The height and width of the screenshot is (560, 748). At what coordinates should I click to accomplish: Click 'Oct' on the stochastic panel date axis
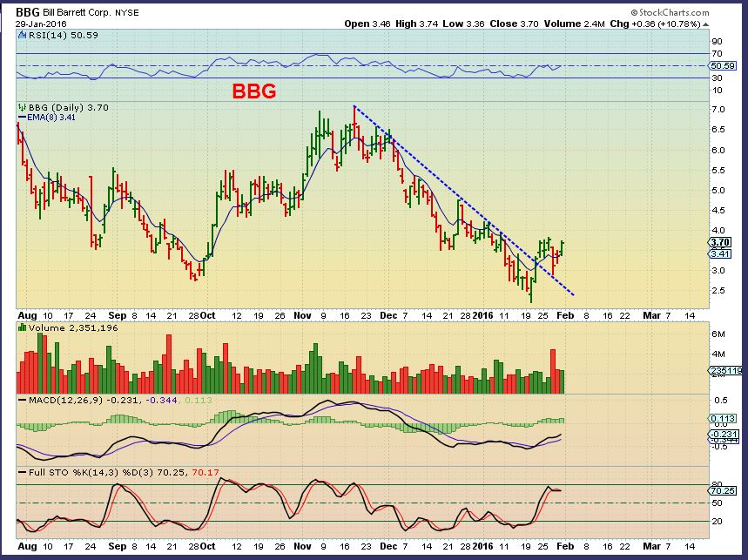pyautogui.click(x=207, y=546)
